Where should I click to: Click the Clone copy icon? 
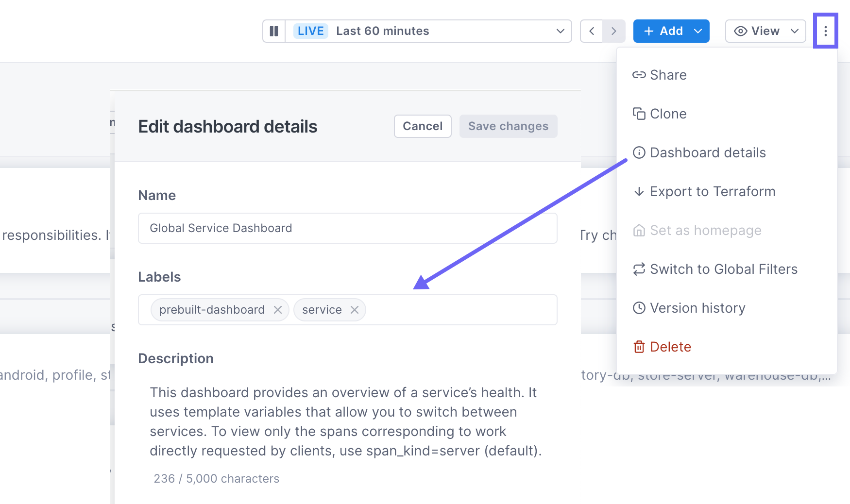point(639,114)
